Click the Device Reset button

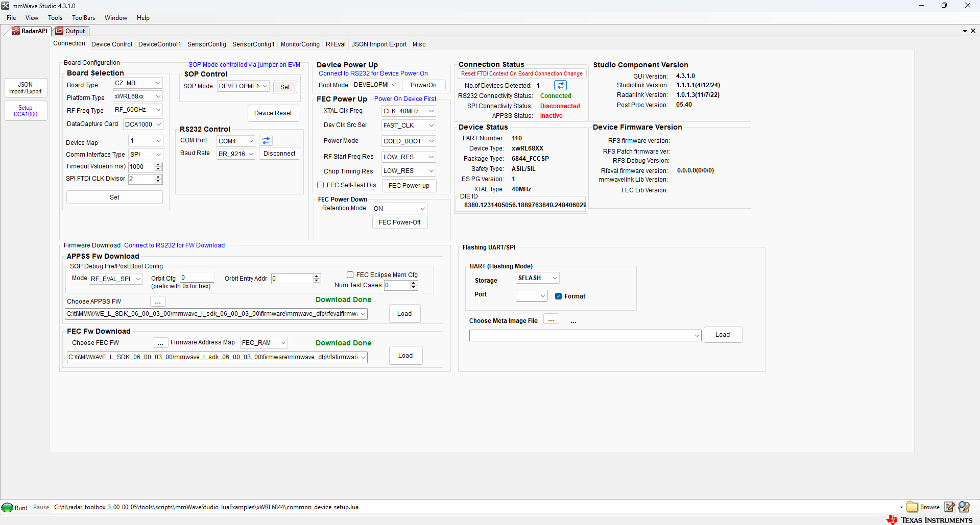click(x=273, y=113)
